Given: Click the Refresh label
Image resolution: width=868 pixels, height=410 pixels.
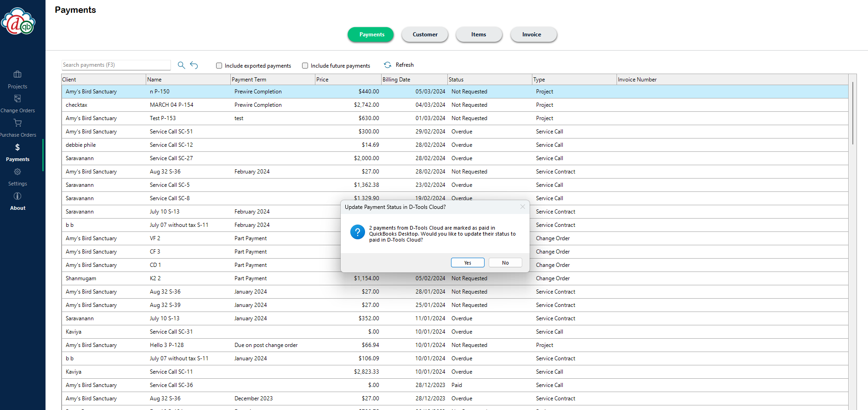Looking at the screenshot, I should tap(405, 65).
